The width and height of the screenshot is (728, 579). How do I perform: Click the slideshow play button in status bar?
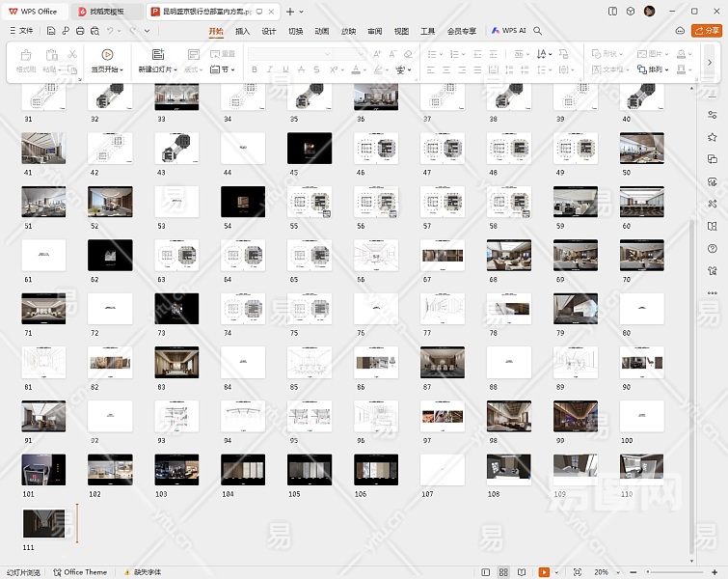544,572
